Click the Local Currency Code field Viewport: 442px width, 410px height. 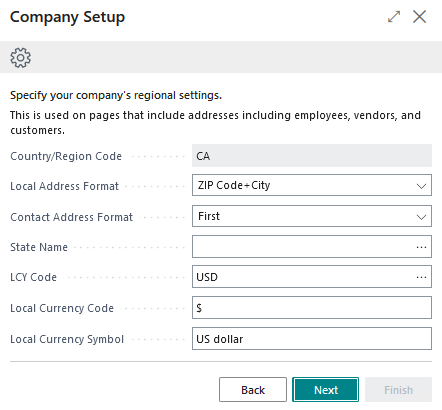tap(312, 307)
